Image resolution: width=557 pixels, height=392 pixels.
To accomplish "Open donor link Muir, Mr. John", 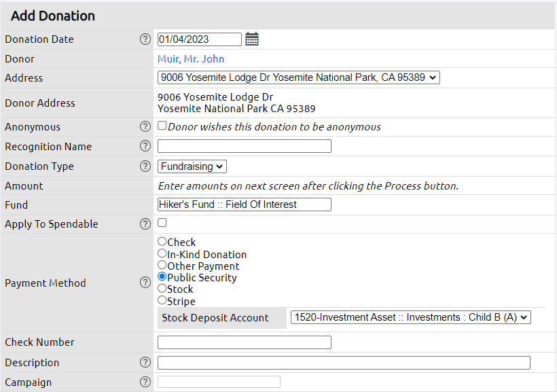I will (x=191, y=58).
